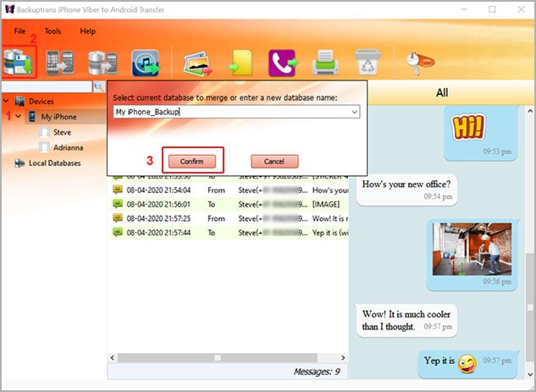This screenshot has width=536, height=392.
Task: Select the message row at 21:57:25
Action: [x=229, y=218]
